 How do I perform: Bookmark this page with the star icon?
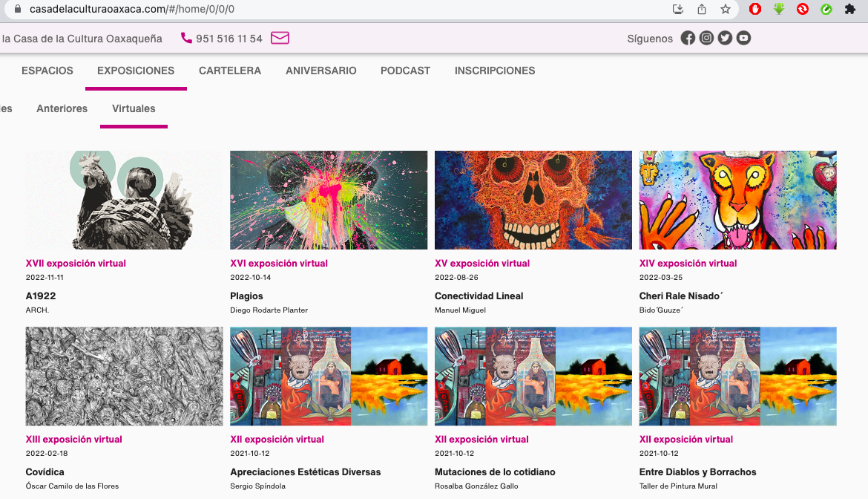[726, 10]
